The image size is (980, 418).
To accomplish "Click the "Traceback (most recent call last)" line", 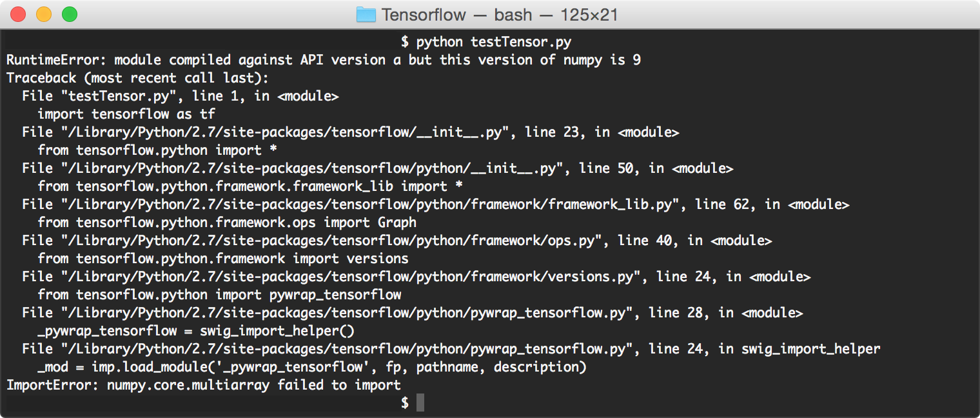I will point(137,78).
